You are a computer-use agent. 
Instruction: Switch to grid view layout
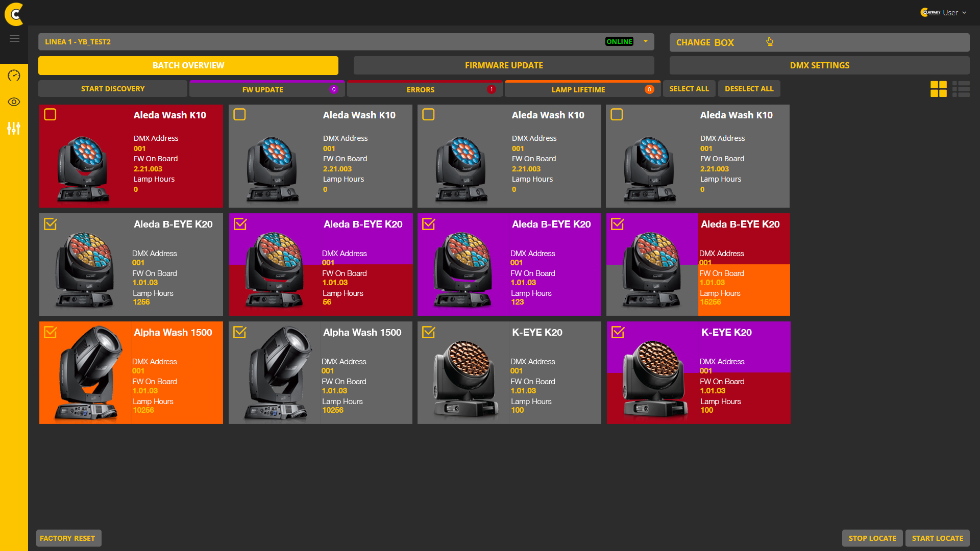[x=938, y=88]
